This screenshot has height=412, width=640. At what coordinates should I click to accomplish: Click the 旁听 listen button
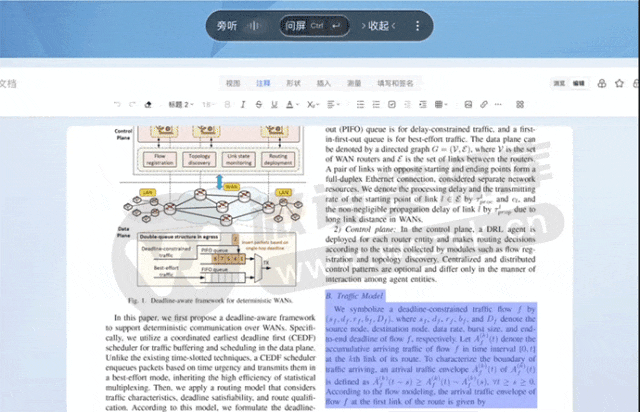pyautogui.click(x=227, y=26)
